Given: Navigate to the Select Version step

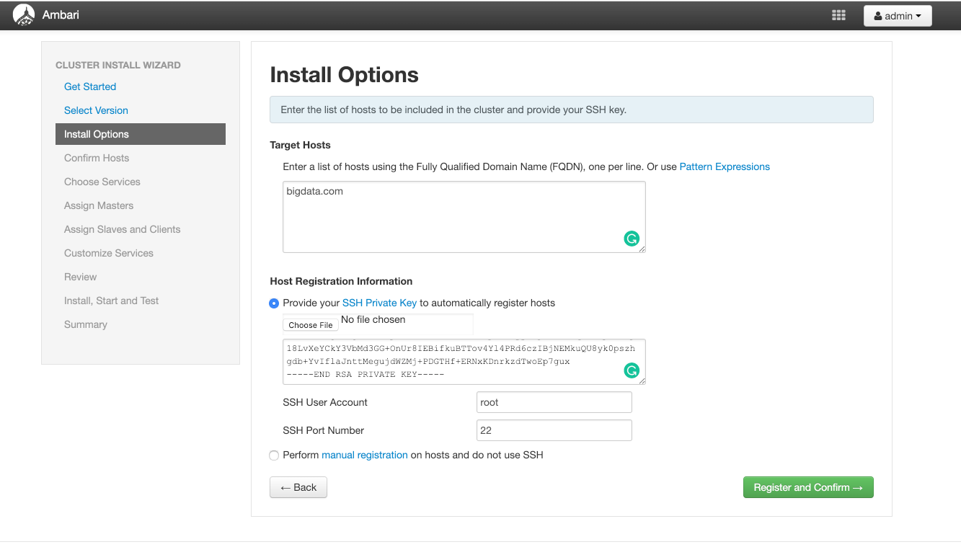Looking at the screenshot, I should [x=96, y=110].
